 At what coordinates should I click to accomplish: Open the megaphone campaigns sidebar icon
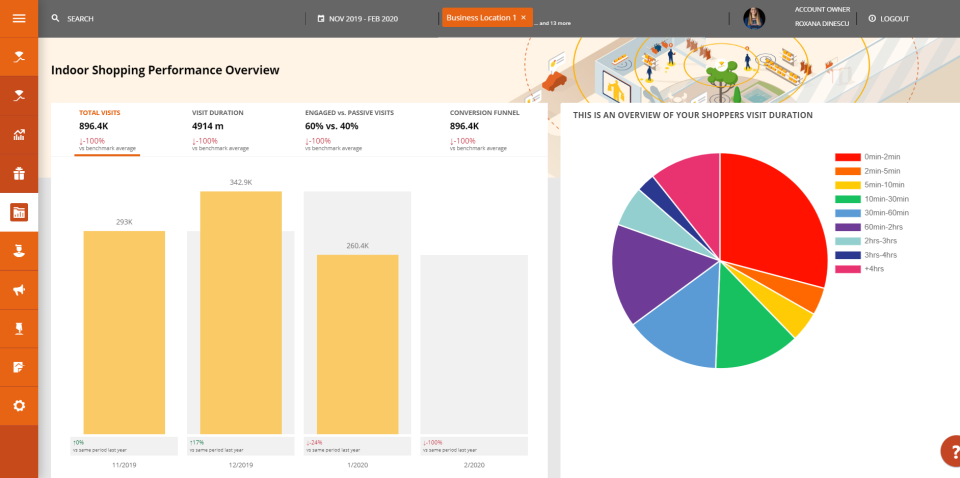[19, 290]
